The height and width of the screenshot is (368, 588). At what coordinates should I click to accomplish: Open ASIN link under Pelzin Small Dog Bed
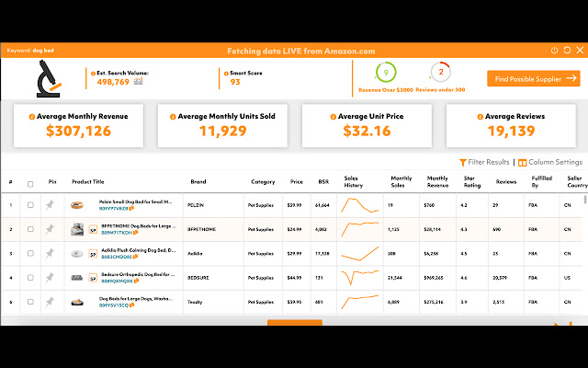pos(114,209)
